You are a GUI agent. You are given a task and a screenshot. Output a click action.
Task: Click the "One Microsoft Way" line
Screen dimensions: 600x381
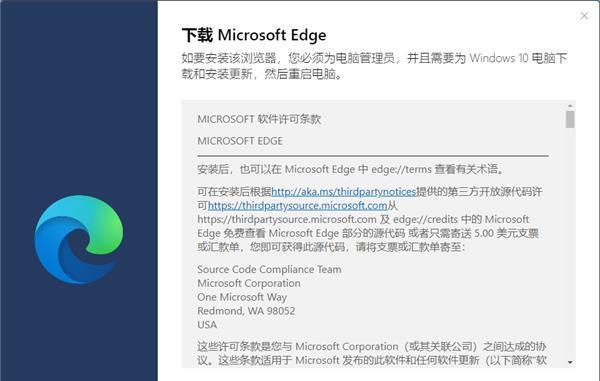tap(242, 297)
